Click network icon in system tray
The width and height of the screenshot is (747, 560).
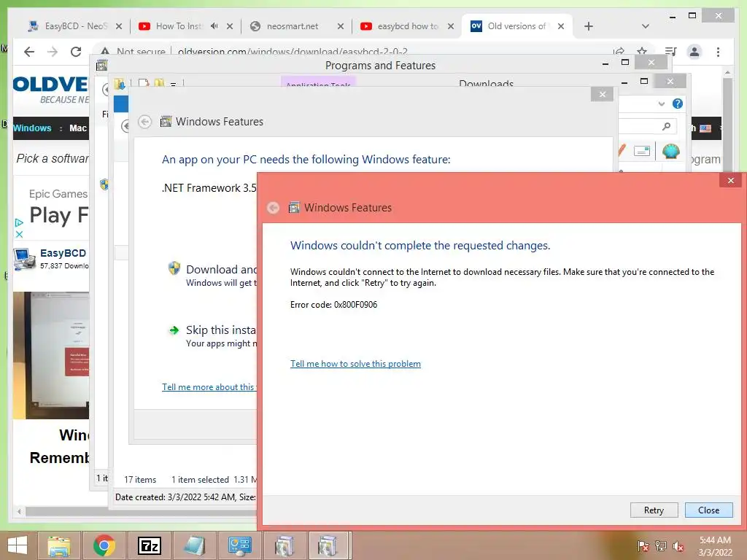[660, 545]
